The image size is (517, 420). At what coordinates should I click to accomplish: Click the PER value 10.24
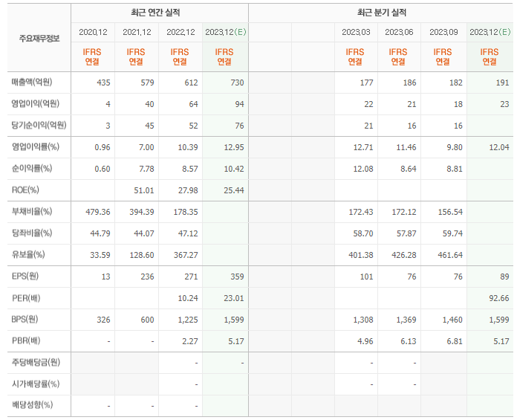point(188,298)
